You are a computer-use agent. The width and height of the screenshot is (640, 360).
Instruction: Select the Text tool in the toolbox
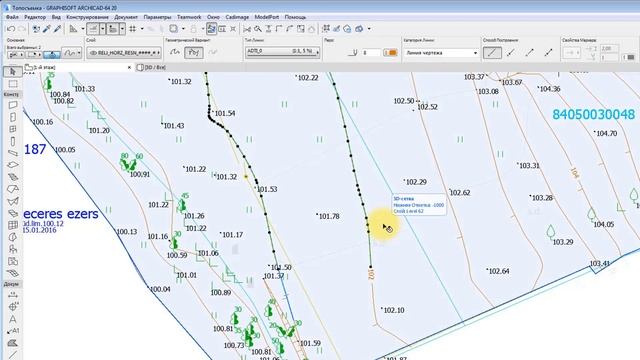(x=13, y=319)
